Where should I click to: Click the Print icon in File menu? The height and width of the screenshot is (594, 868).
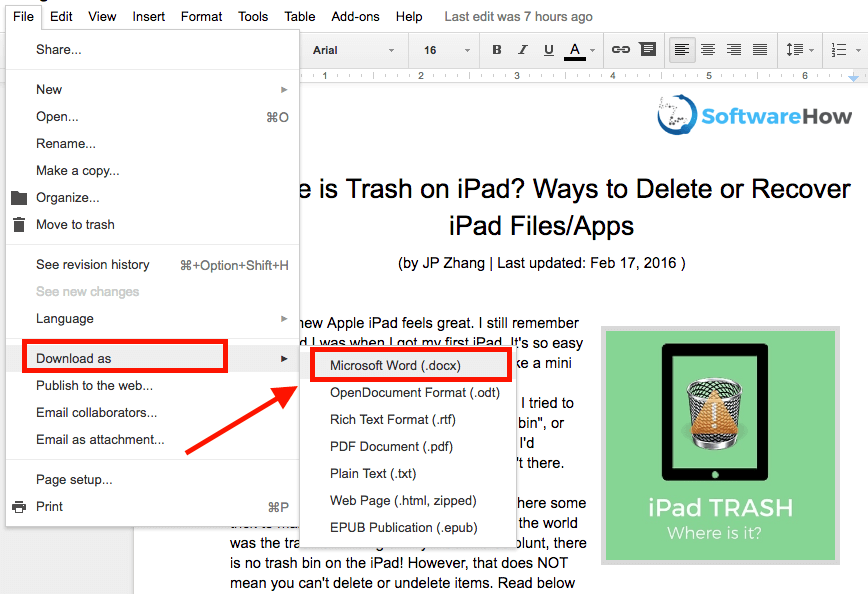coord(18,507)
